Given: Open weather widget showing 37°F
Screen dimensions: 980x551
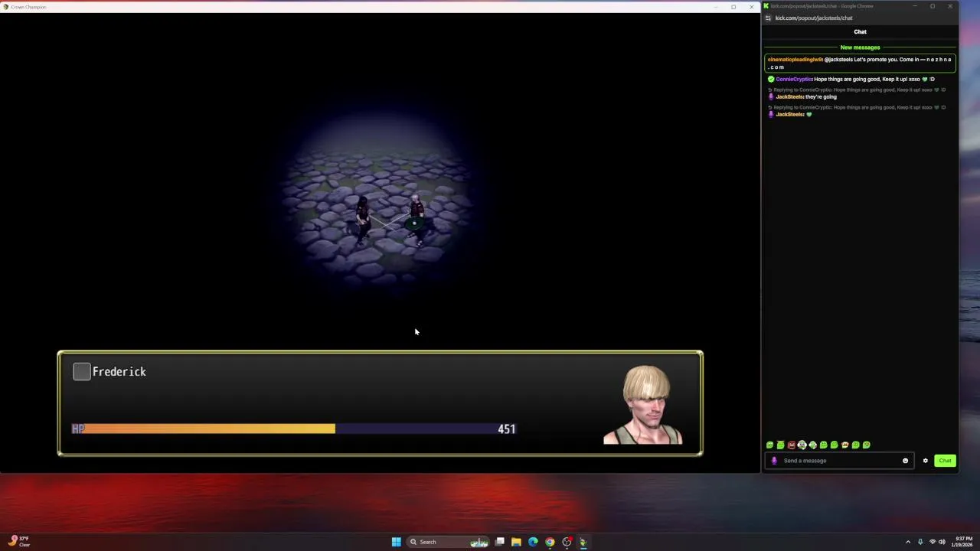Looking at the screenshot, I should coord(18,541).
